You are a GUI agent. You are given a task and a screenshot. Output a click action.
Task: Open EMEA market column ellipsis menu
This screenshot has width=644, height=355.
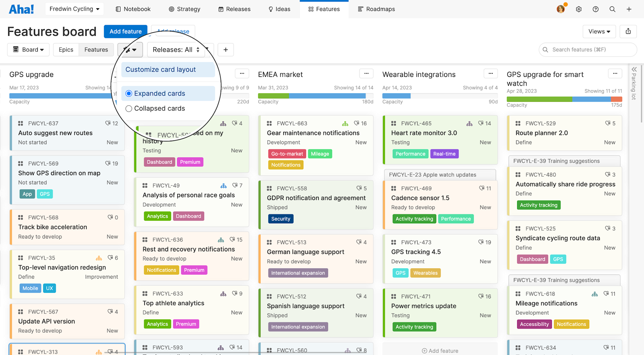pos(366,74)
